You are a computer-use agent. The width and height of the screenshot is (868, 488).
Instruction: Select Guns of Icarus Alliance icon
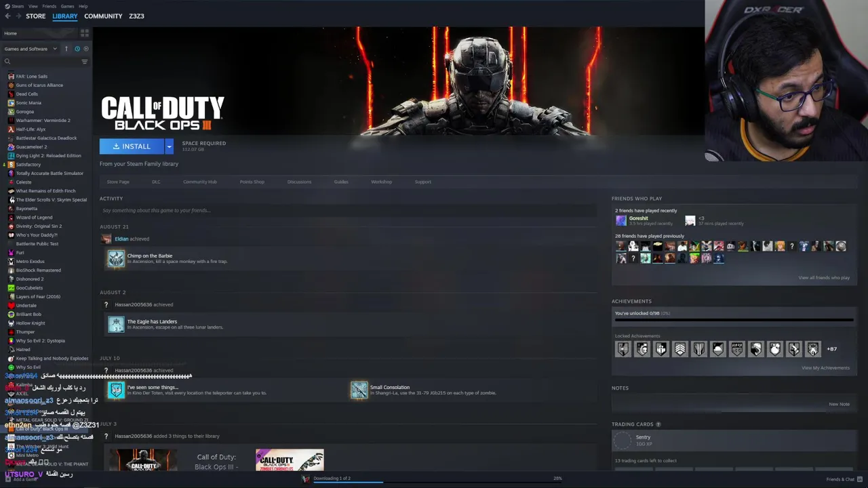pyautogui.click(x=11, y=85)
